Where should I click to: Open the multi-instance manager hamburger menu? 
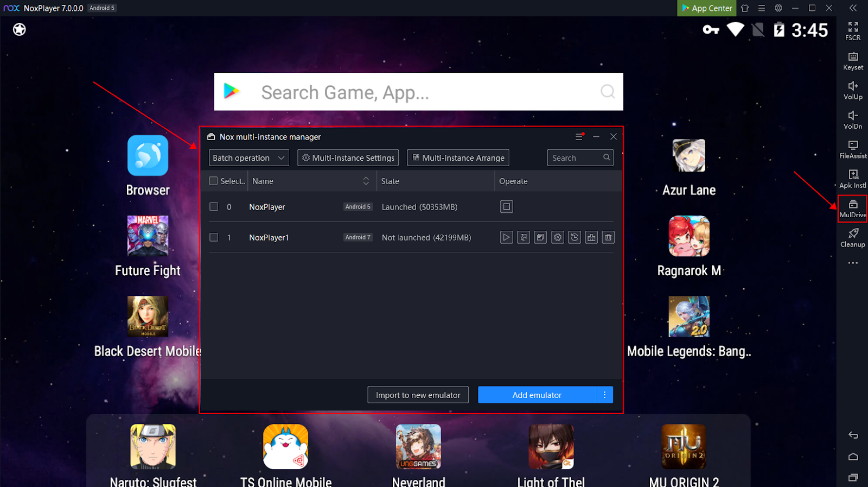pyautogui.click(x=579, y=137)
